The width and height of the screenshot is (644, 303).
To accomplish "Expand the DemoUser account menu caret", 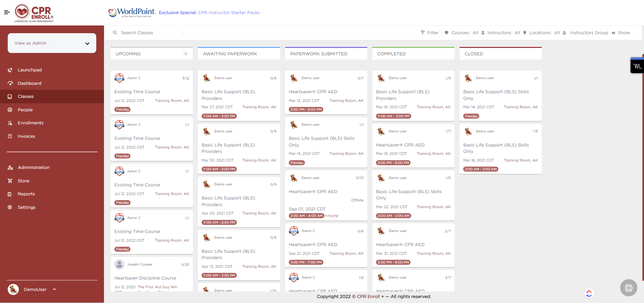I will [x=54, y=289].
